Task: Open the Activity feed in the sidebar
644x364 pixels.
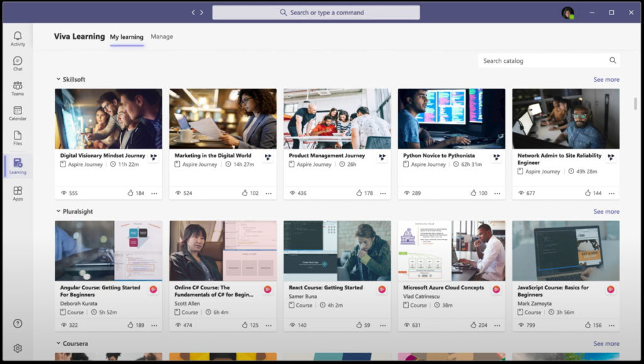Action: click(18, 38)
